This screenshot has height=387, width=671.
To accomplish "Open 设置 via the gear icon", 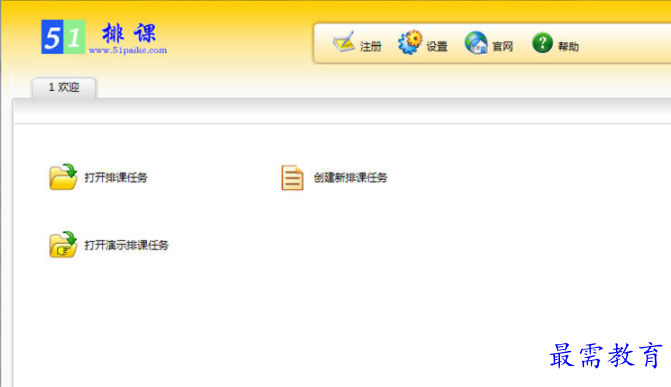I will pos(410,42).
